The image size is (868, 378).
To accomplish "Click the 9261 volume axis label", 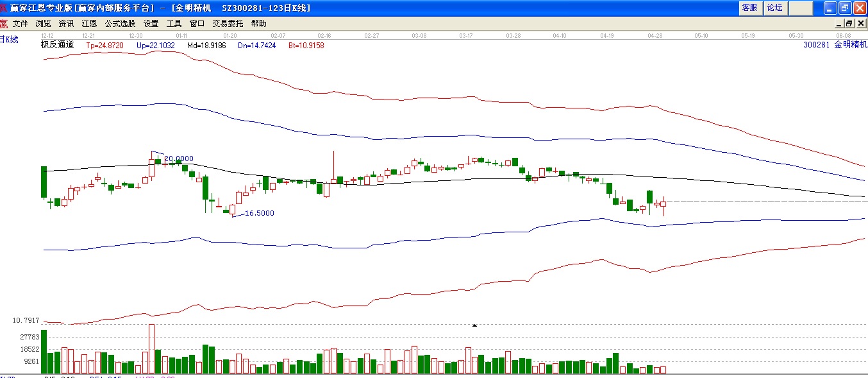I will click(x=32, y=361).
